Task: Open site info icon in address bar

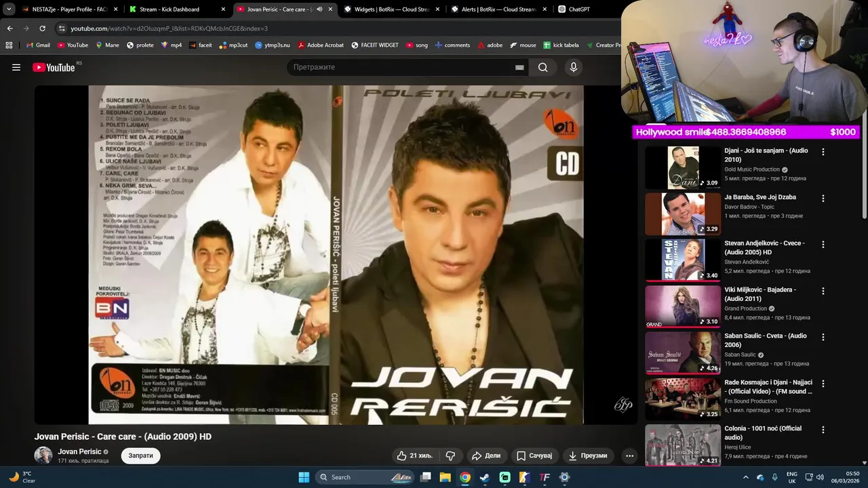Action: click(x=62, y=28)
